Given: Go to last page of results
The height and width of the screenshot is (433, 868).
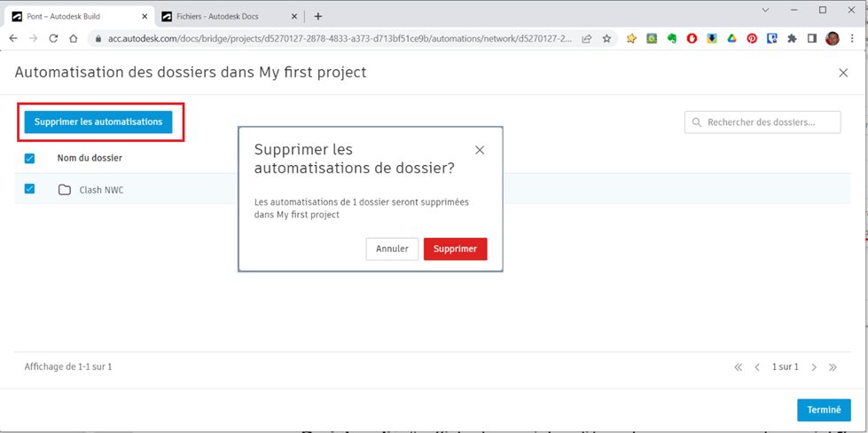Looking at the screenshot, I should 833,367.
